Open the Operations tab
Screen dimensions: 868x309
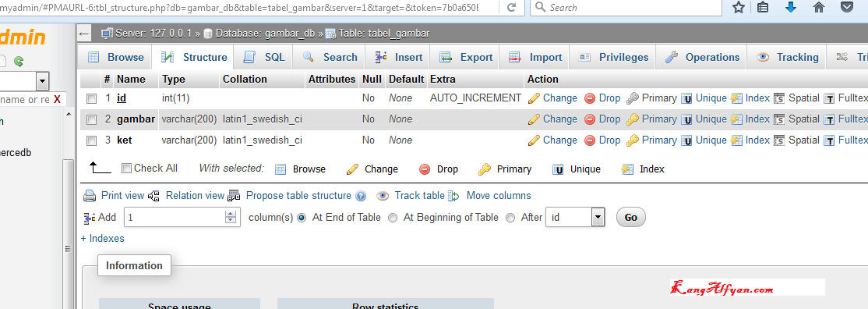701,57
